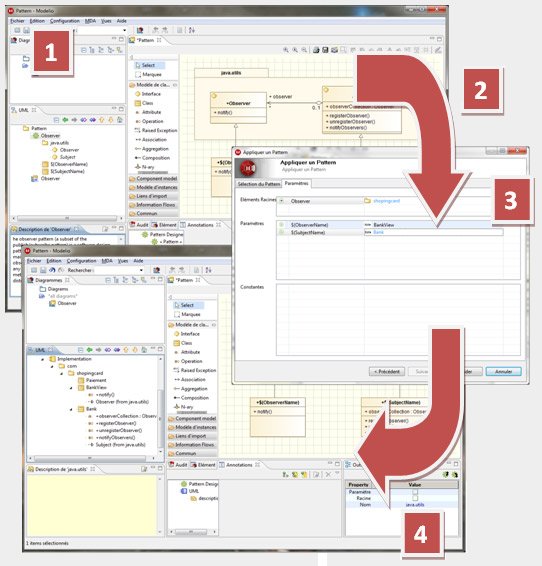542x566 pixels.
Task: Click the shopingcard folder in the Éléments Racines row
Action: (x=383, y=201)
